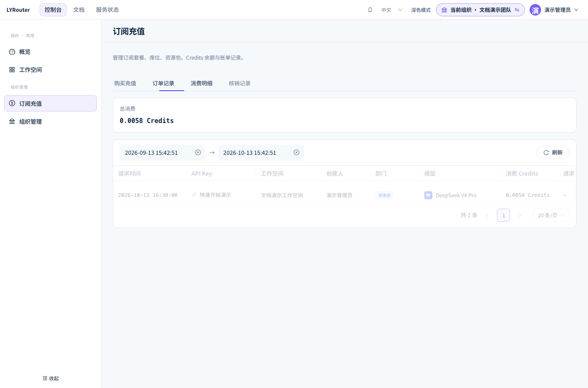This screenshot has width=588, height=388.
Task: Click the 模型 column header
Action: pyautogui.click(x=430, y=174)
